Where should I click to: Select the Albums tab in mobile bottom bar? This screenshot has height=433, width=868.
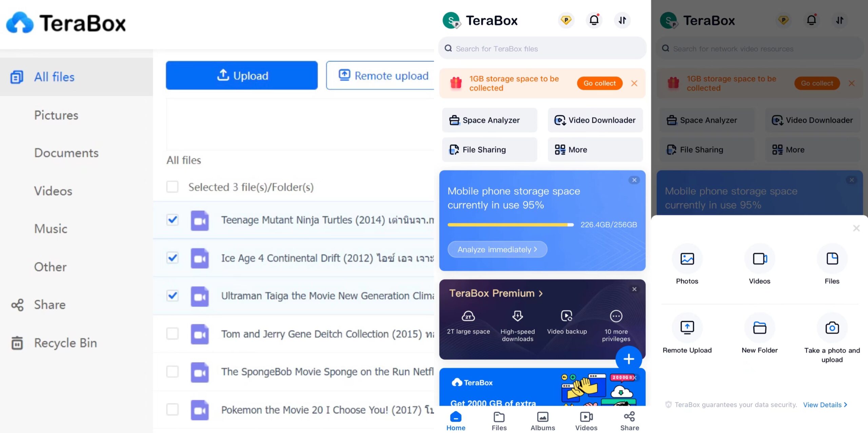542,421
